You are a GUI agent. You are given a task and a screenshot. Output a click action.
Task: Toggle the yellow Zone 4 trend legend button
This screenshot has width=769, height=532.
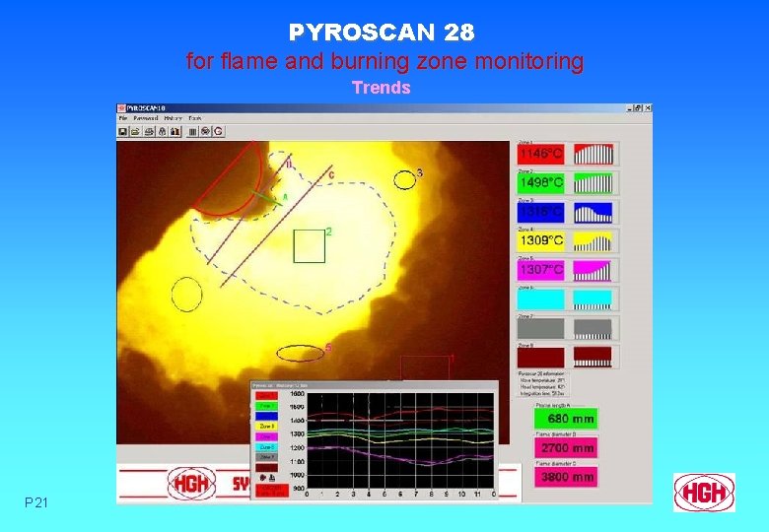(267, 427)
